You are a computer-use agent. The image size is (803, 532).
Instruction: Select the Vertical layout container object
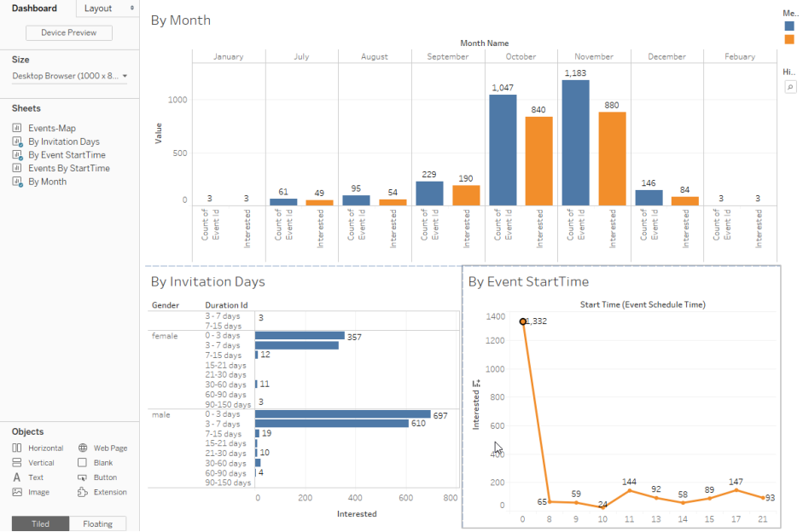pos(38,462)
